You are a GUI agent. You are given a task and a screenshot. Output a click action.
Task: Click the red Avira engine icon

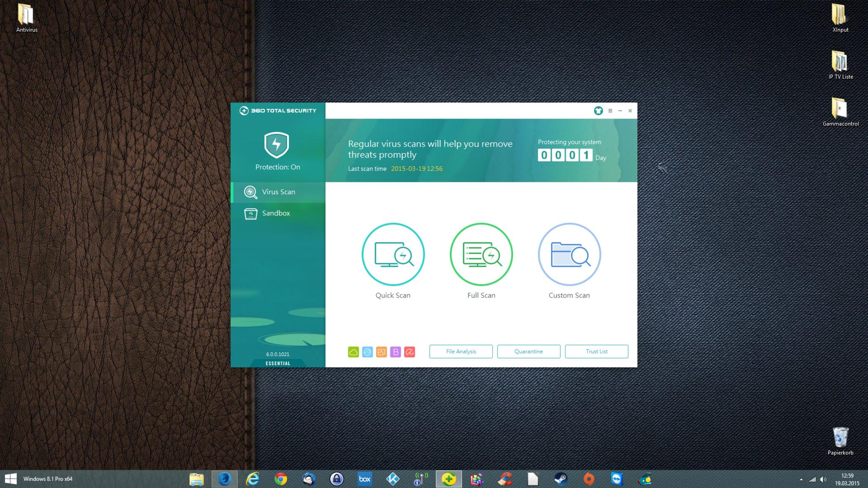tap(409, 352)
